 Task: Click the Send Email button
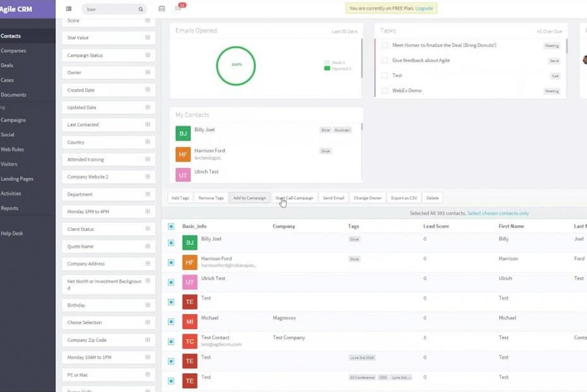(x=333, y=198)
